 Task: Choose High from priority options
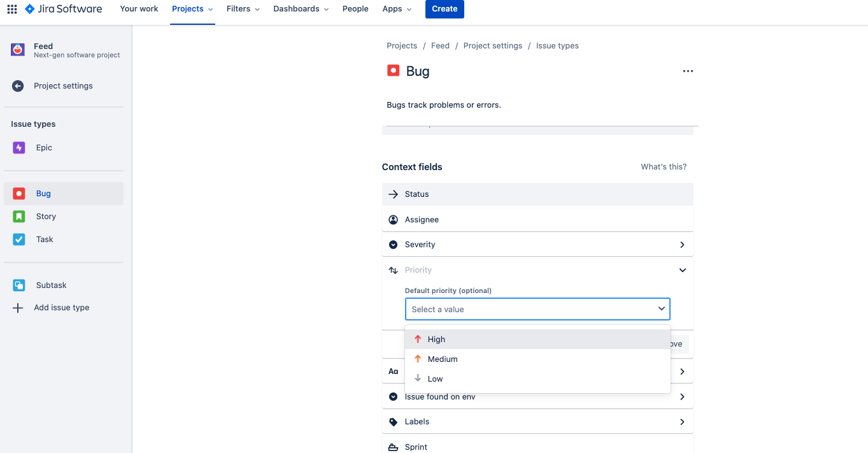click(x=537, y=340)
